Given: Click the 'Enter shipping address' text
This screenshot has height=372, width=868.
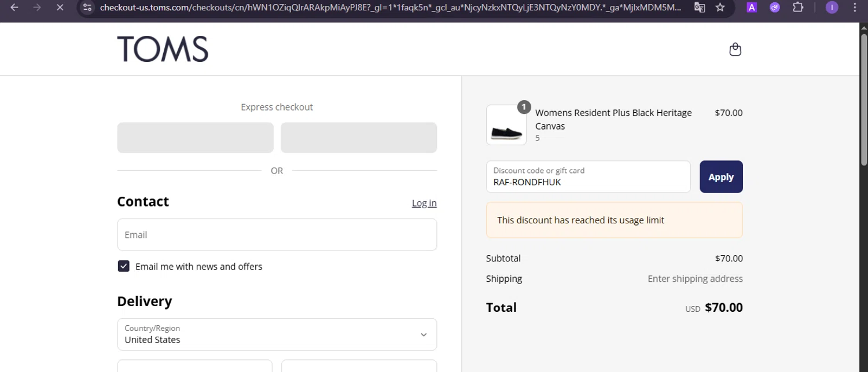Looking at the screenshot, I should (695, 279).
